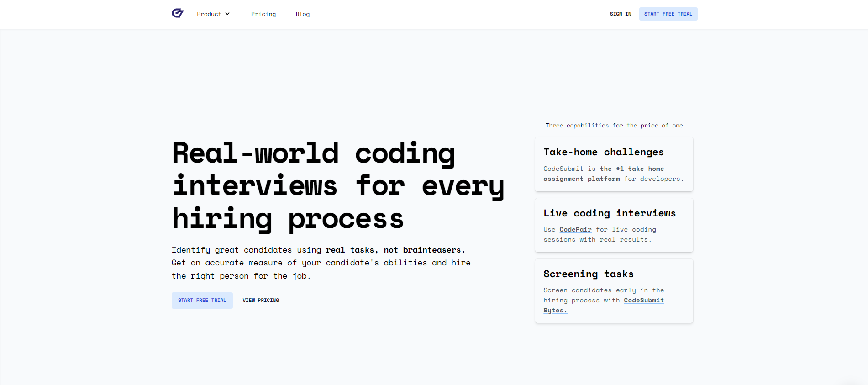Open the Blog nav link
Screen dimensions: 868x385
tap(302, 14)
